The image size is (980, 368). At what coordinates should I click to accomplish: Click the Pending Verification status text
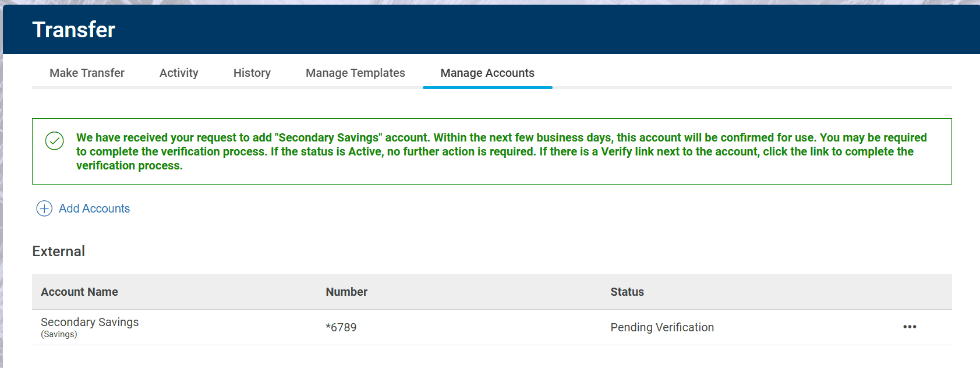click(662, 327)
